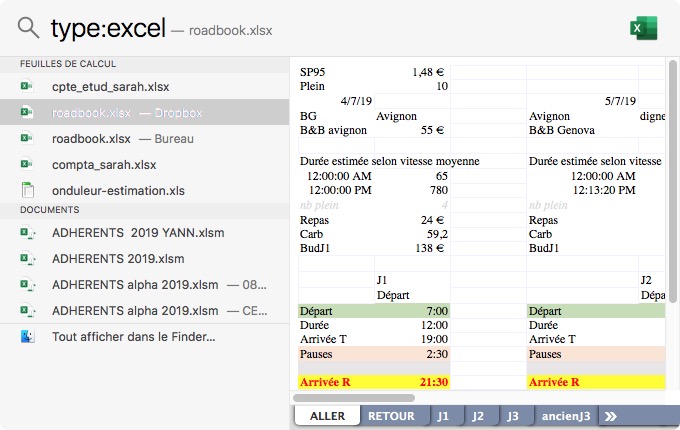Click the Spotlight magnifying glass icon
This screenshot has height=430, width=680.
29,28
